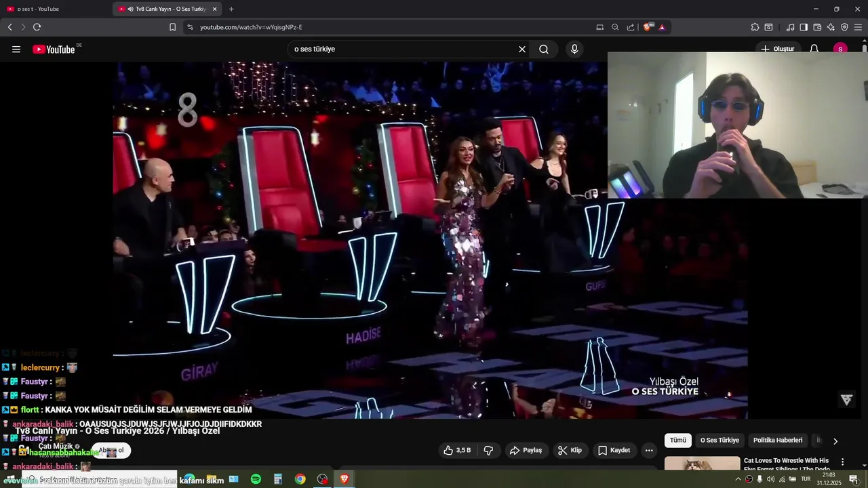Open Brave from the taskbar

click(x=344, y=479)
